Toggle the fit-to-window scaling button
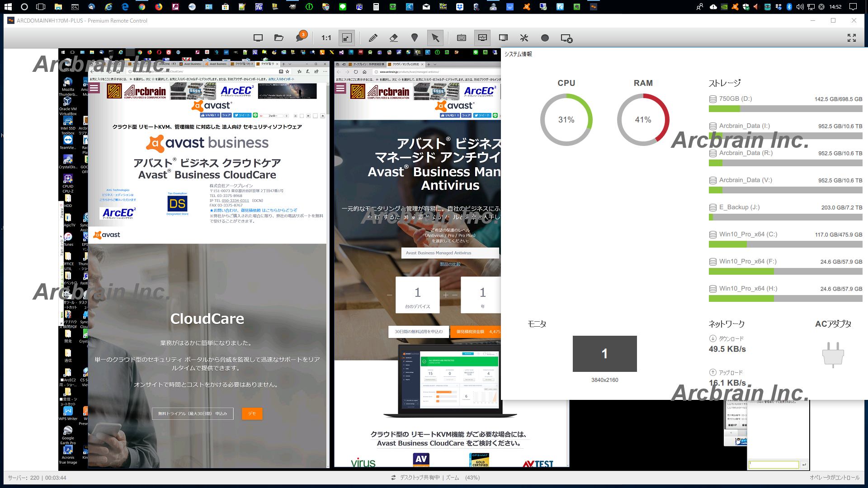The image size is (868, 488). click(347, 38)
